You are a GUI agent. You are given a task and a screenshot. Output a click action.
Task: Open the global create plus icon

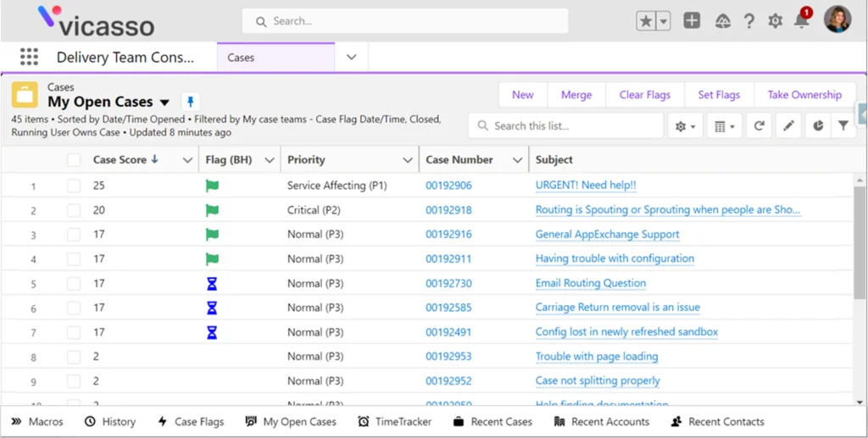click(692, 21)
